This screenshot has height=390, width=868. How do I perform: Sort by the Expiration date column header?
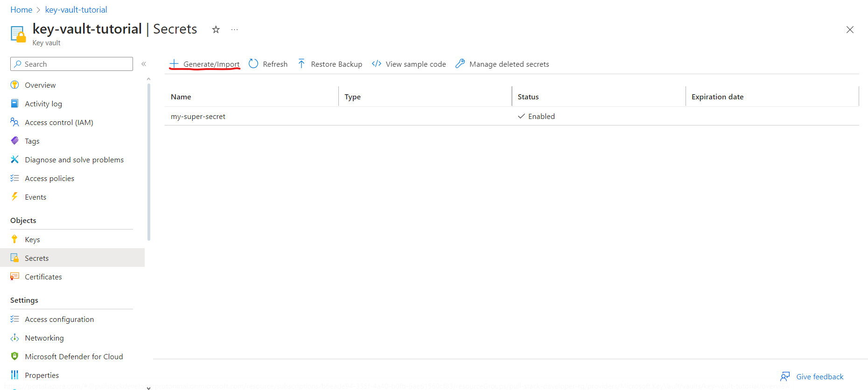[x=718, y=97]
